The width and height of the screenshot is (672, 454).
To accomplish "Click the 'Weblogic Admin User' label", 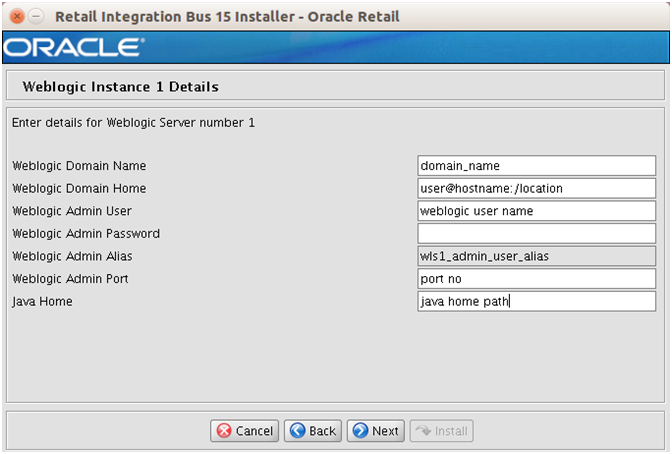I will click(72, 211).
